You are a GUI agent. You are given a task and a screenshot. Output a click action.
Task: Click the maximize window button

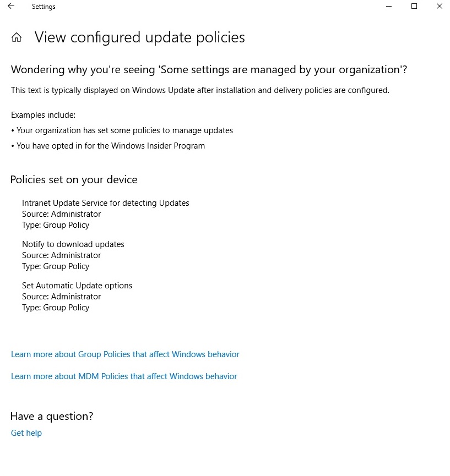[x=414, y=6]
